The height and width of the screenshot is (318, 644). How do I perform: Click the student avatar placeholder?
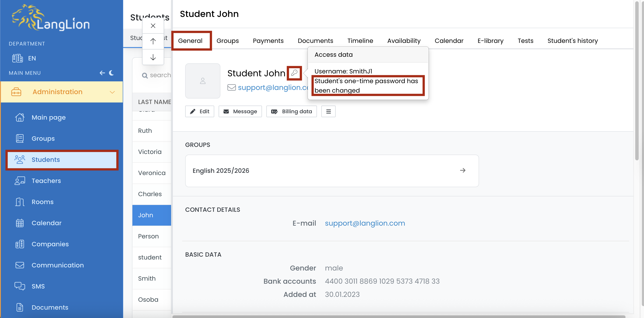click(203, 81)
